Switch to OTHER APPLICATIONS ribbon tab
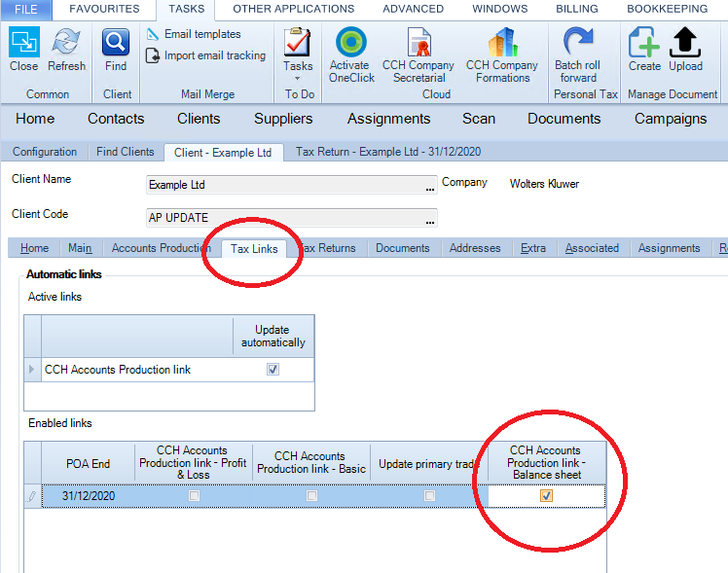The height and width of the screenshot is (573, 728). tap(293, 9)
